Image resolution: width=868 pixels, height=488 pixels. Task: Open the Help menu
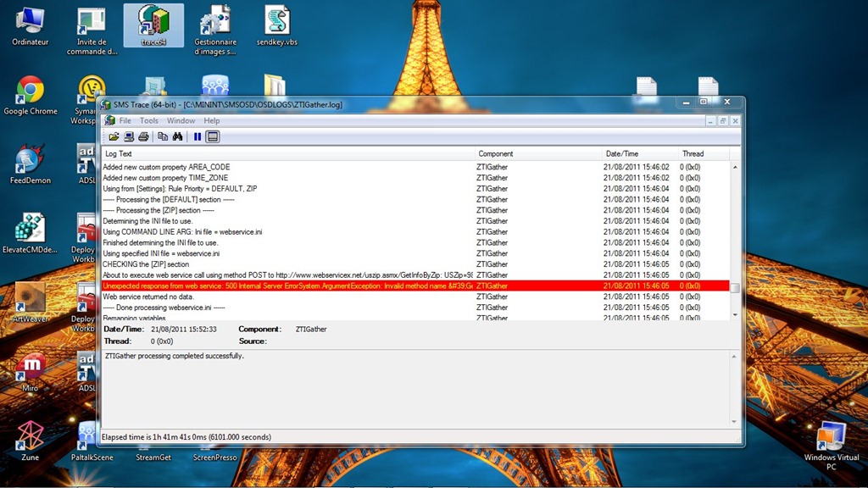tap(211, 120)
